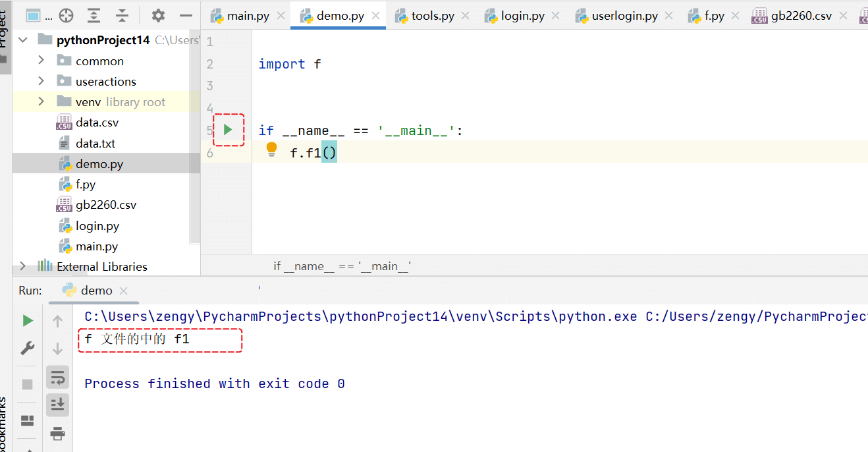Open Project panel settings gear
Viewport: 868px width, 452px height.
pyautogui.click(x=158, y=15)
